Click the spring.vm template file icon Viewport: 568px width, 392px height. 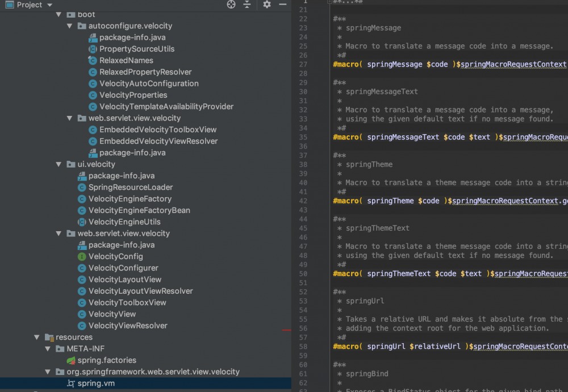[71, 383]
